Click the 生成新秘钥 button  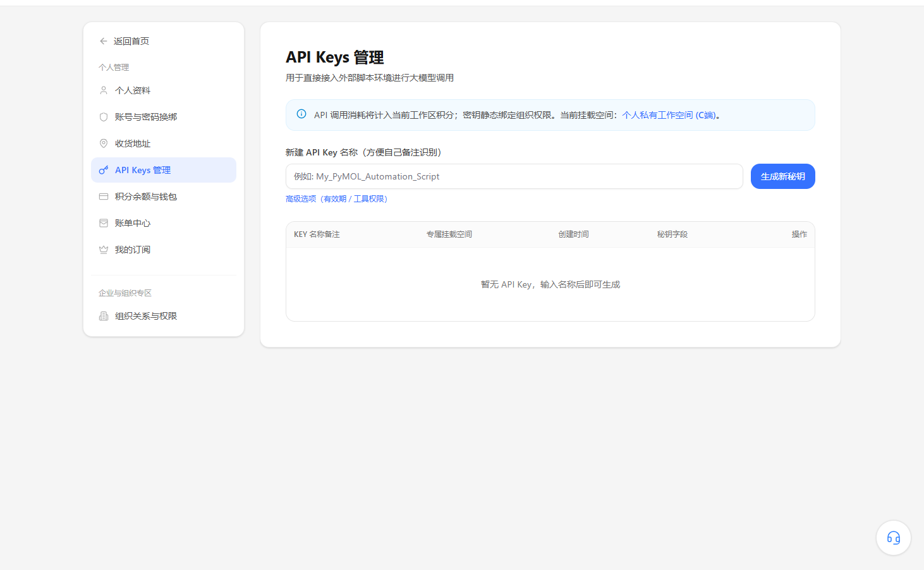[782, 176]
